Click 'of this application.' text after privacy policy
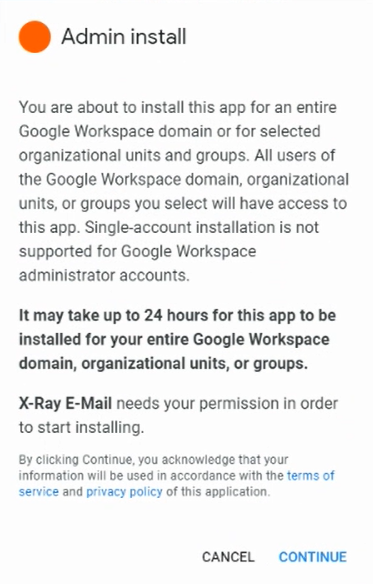 click(218, 492)
